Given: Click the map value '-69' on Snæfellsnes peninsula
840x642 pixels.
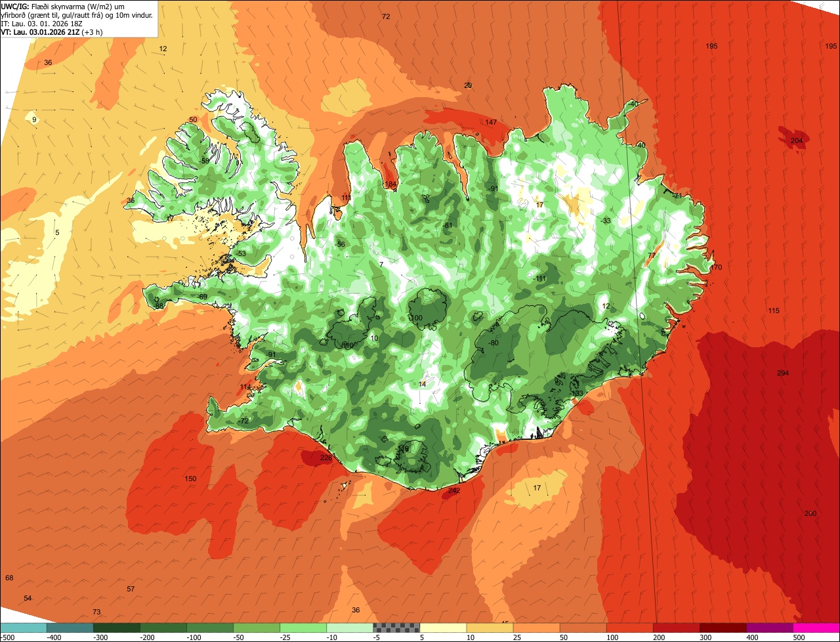Looking at the screenshot, I should (202, 297).
